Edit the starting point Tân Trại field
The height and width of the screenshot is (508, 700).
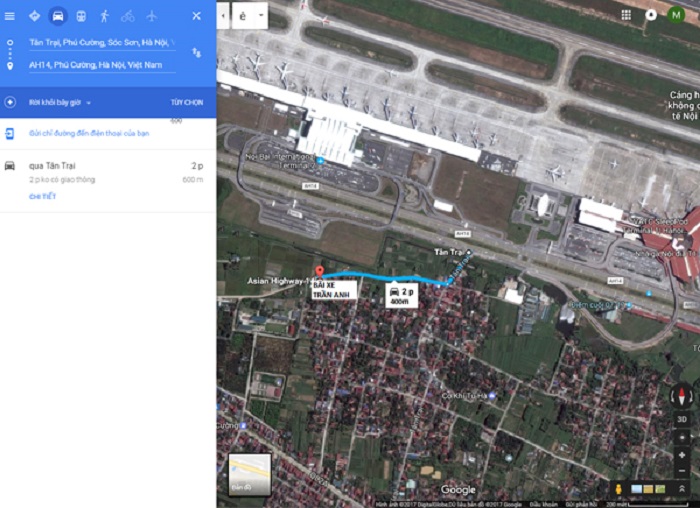point(102,42)
